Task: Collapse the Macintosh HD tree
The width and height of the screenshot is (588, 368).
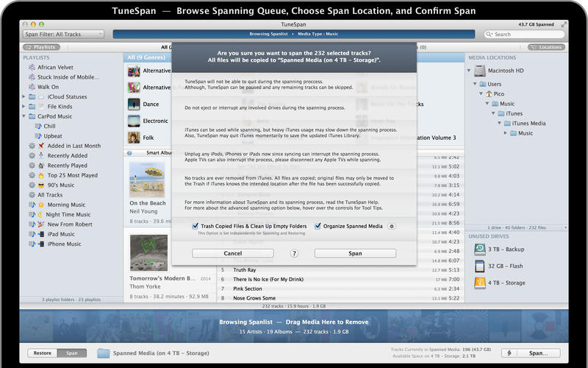Action: (x=469, y=71)
